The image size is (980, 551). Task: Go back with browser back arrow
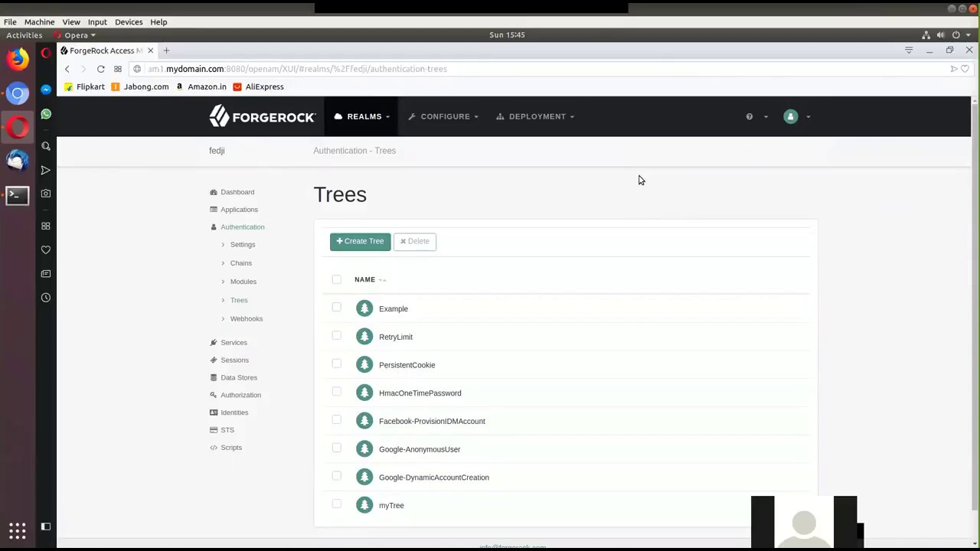click(67, 69)
